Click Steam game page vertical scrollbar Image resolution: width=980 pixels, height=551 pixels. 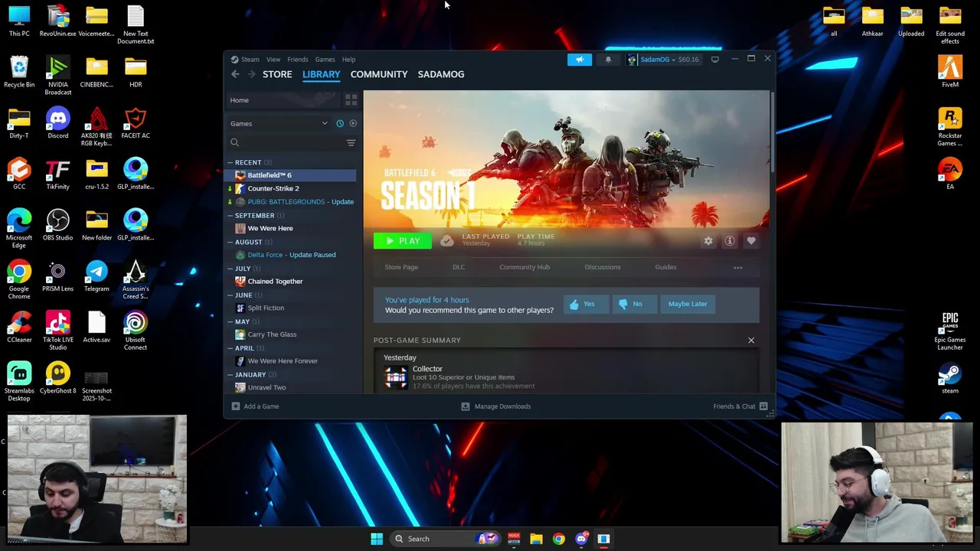coord(772,132)
